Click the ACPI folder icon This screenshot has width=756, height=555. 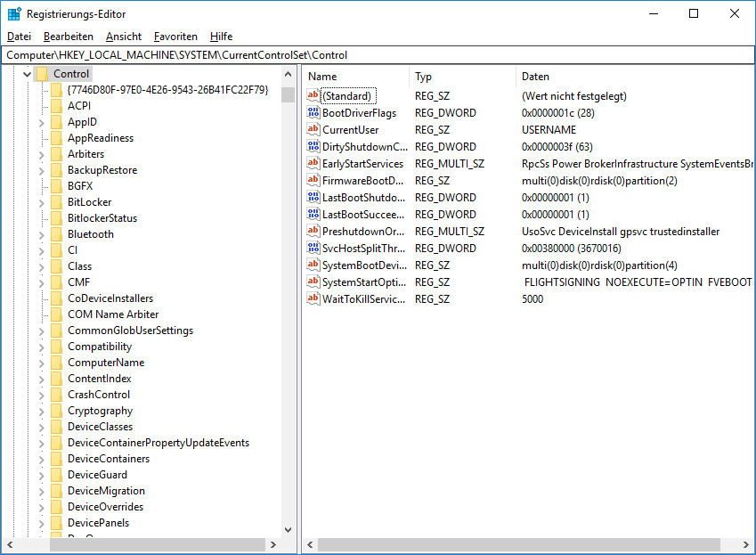point(56,106)
